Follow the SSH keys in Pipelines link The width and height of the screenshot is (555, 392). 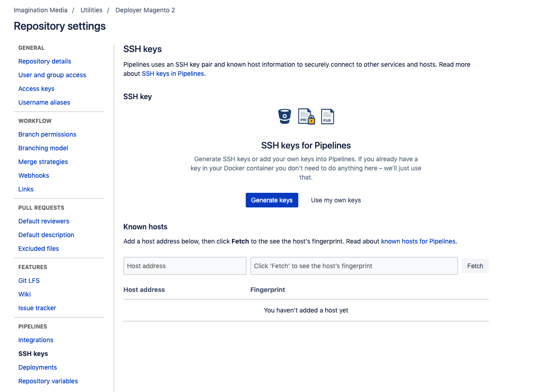pos(173,74)
